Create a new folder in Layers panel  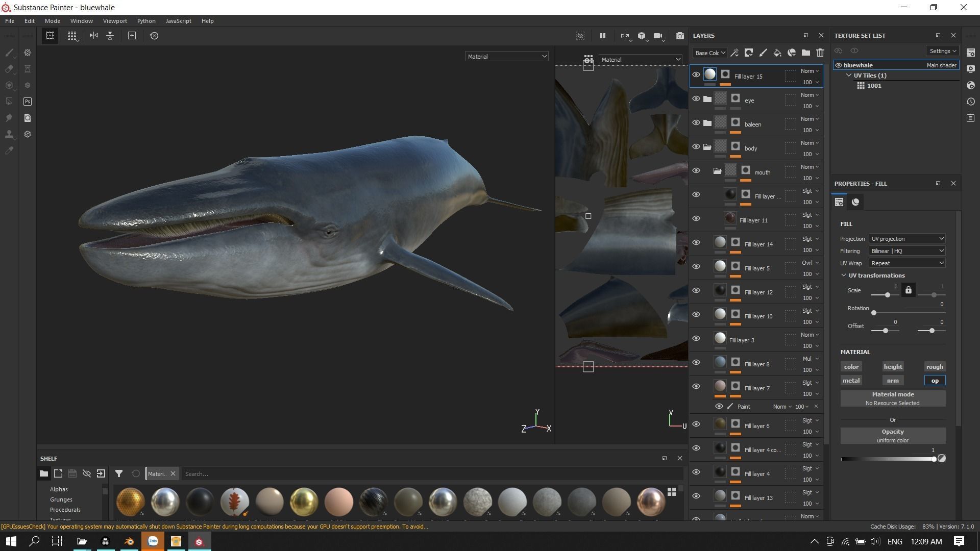coord(806,53)
